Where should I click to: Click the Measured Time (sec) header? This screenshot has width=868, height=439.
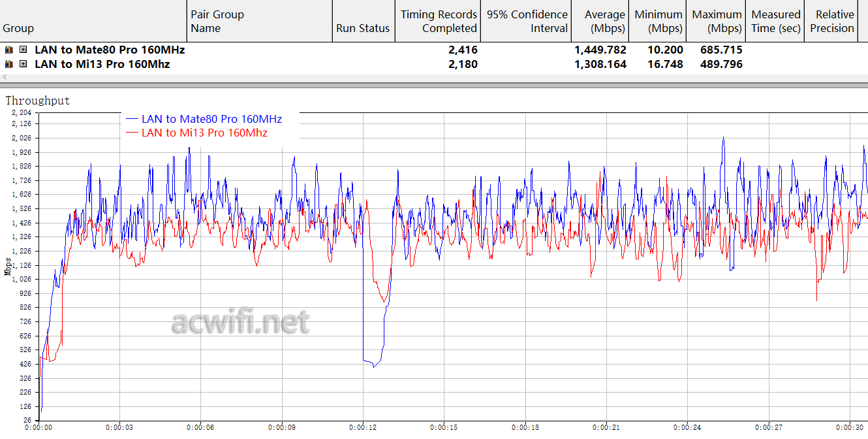775,22
